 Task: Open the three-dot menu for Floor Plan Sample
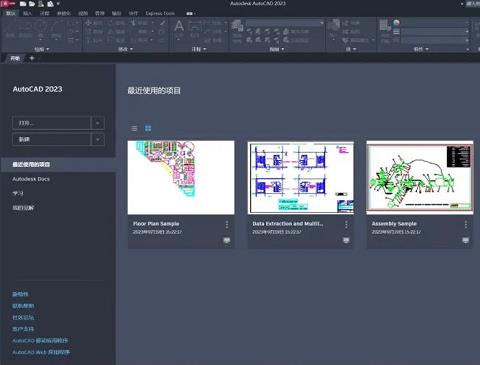(227, 225)
